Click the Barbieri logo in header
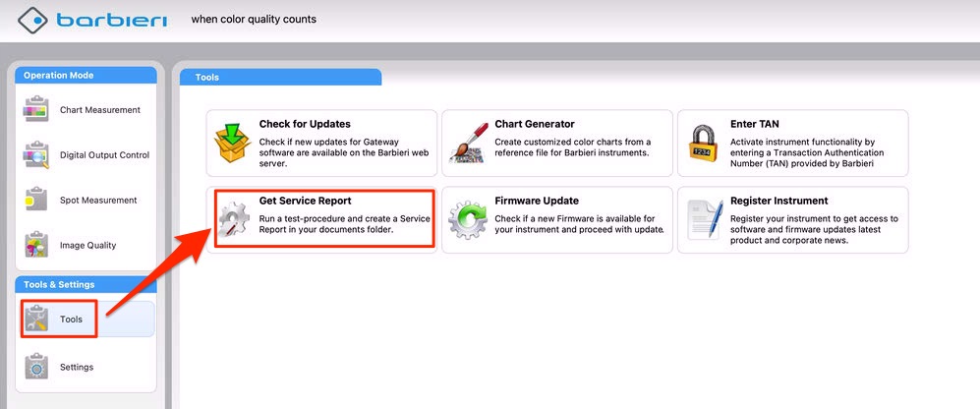 92,20
